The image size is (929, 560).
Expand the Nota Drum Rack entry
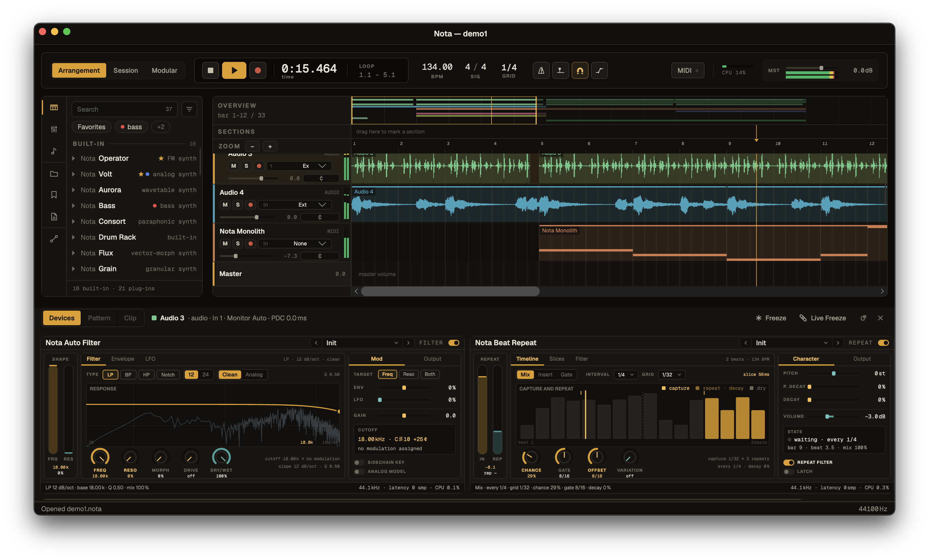click(x=73, y=237)
